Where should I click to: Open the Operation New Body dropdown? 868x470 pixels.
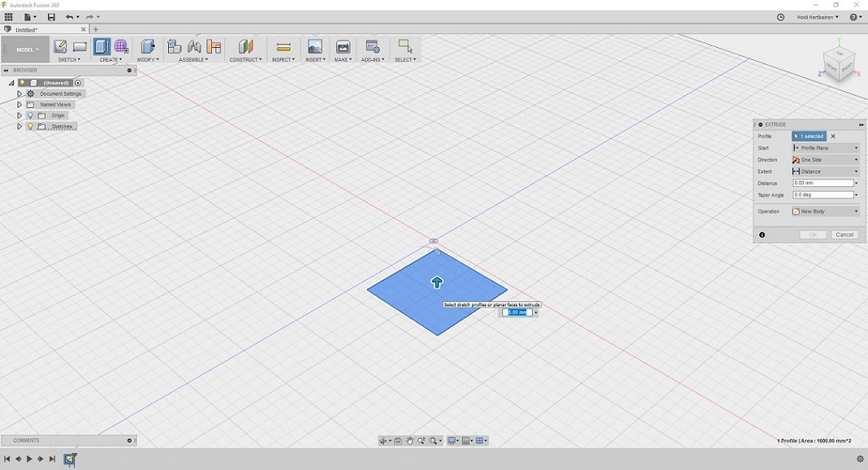point(826,211)
